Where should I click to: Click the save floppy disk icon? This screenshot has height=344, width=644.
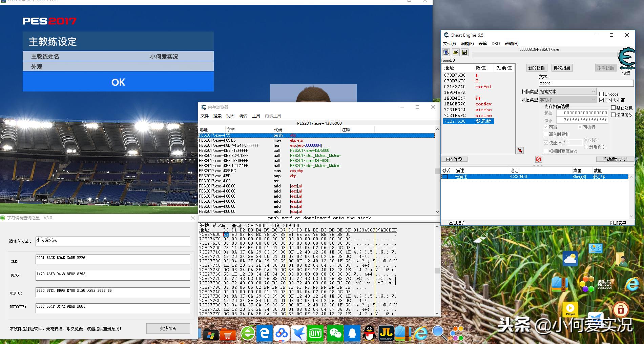pyautogui.click(x=464, y=52)
